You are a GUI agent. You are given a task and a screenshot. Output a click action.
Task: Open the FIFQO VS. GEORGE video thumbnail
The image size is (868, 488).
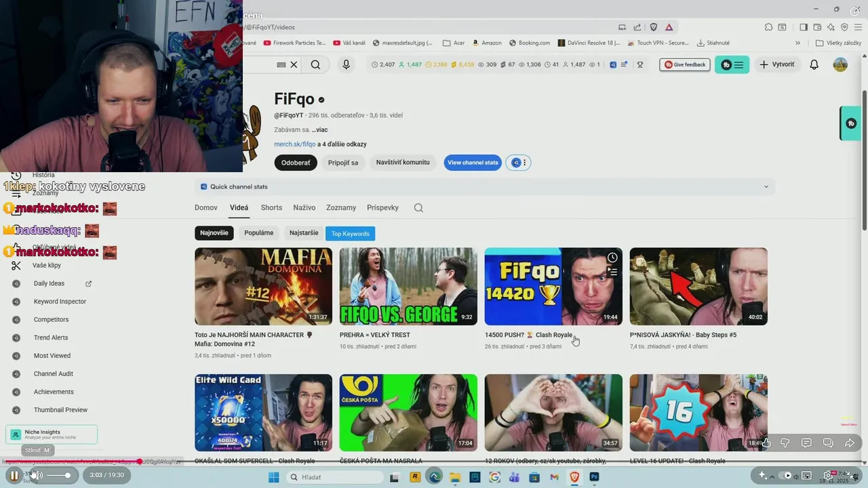pos(408,286)
